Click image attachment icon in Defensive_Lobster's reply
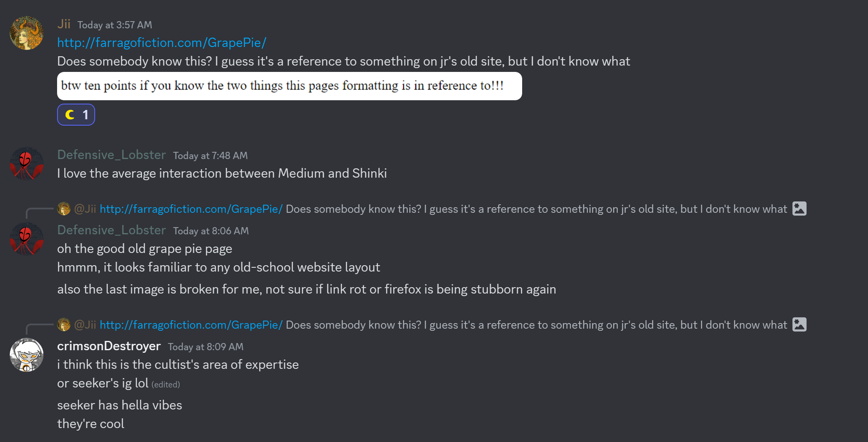 click(x=799, y=209)
